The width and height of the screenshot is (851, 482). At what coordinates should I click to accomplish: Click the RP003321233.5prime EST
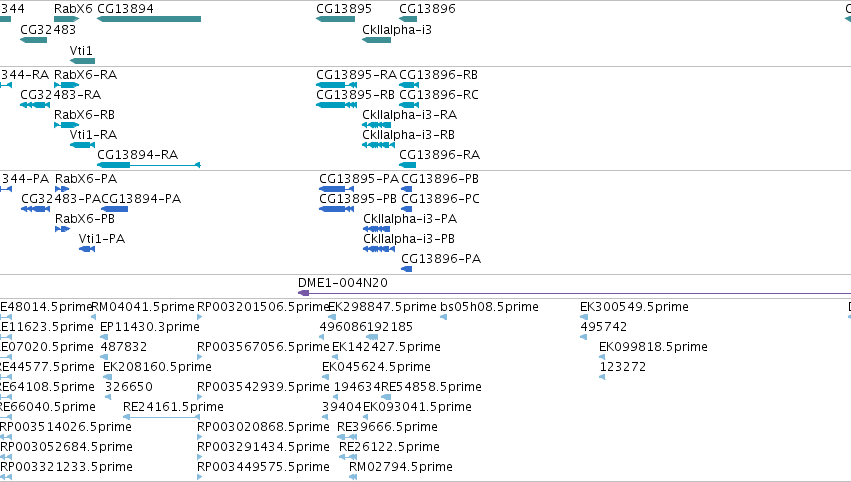6,478
